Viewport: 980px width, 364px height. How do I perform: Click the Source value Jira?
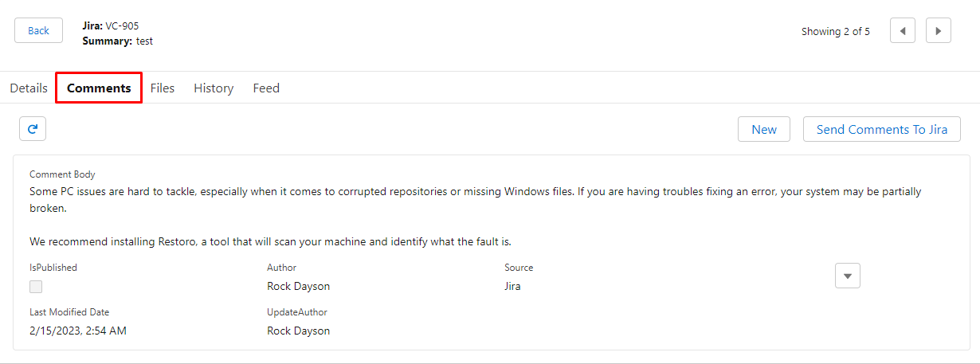512,286
